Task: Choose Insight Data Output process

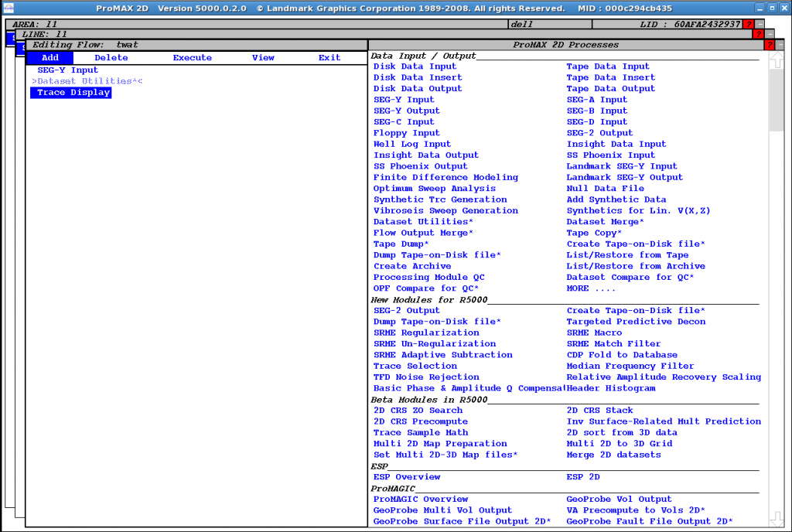Action: click(426, 155)
